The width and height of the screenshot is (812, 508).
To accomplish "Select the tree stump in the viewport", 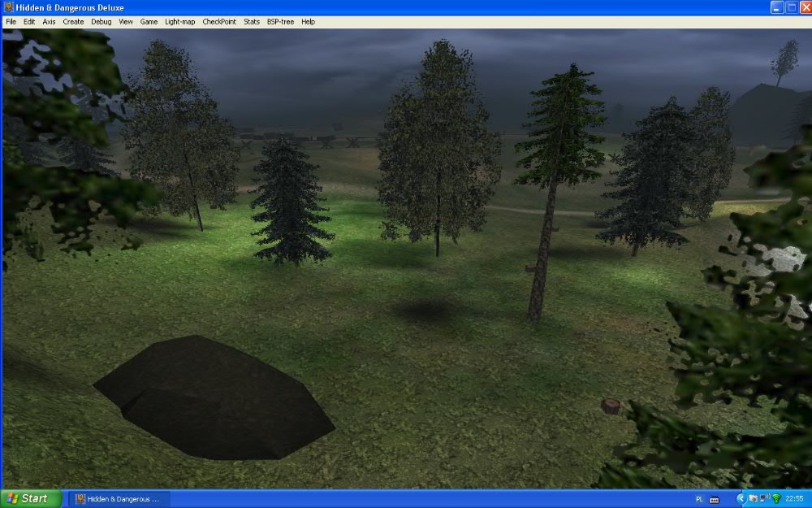I will click(611, 406).
